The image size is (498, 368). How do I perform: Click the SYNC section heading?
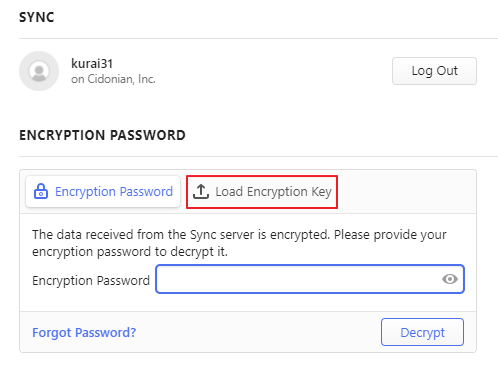(x=37, y=17)
